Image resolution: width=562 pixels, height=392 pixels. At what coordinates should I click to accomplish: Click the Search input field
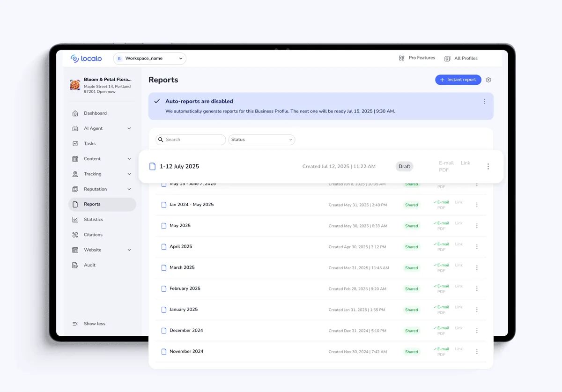[x=191, y=140]
